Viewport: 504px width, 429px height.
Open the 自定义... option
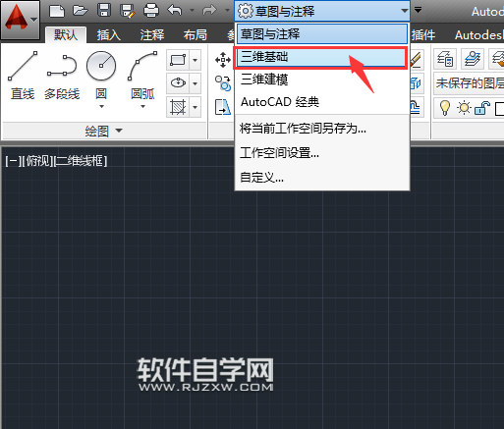pos(322,178)
